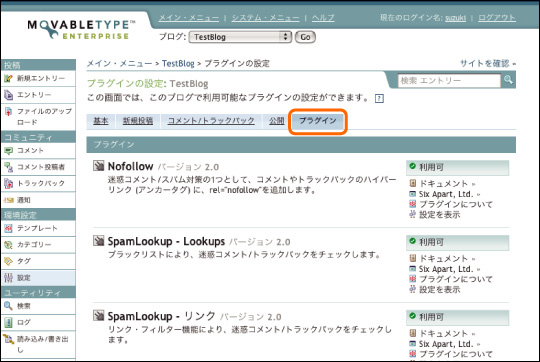Screen dimensions: 540x362
Task: Click the SpamLookup - リンク plugin icon
Action: (x=98, y=315)
